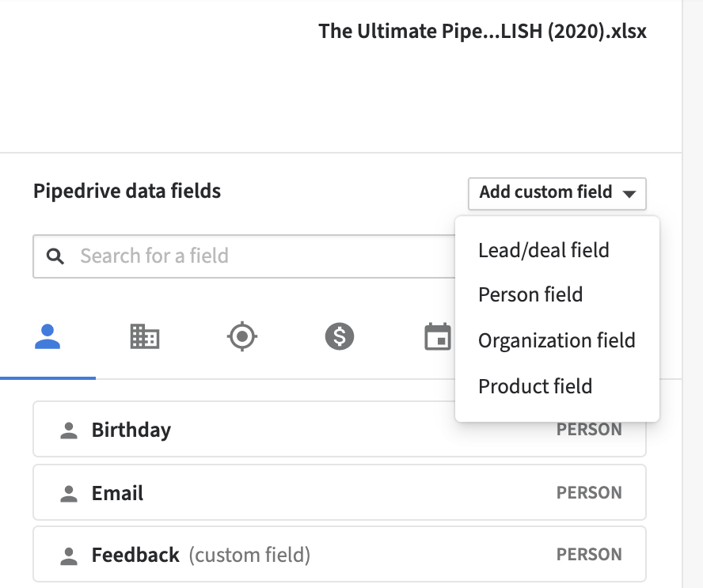703x588 pixels.
Task: Select the Email data field
Action: [x=117, y=494]
